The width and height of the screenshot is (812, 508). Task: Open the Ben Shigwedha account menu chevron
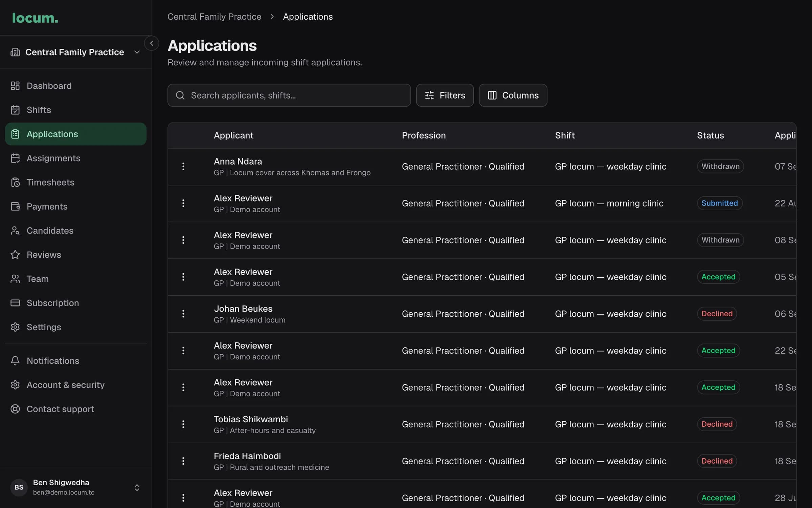click(137, 487)
